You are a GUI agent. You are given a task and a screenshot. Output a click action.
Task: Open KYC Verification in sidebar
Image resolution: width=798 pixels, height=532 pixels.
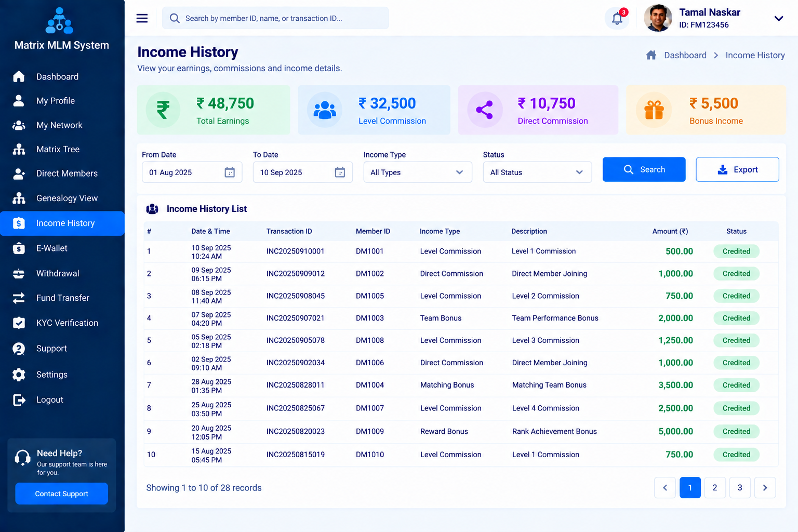(62, 323)
